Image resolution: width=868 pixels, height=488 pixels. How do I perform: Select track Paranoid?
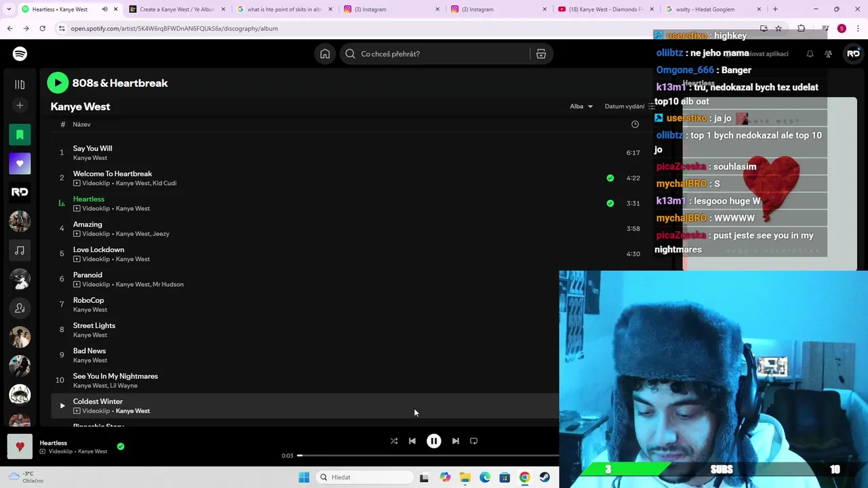[x=87, y=275]
